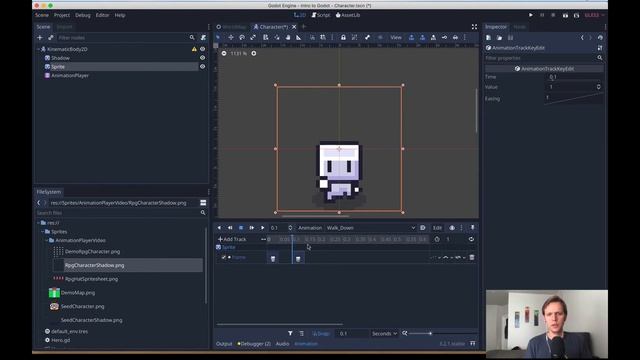The height and width of the screenshot is (360, 640).
Task: Toggle visibility of KinematicBody2D node
Action: tap(202, 49)
